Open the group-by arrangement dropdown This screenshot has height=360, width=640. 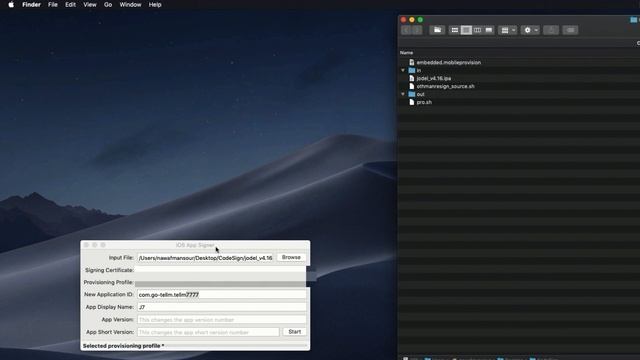pyautogui.click(x=508, y=30)
